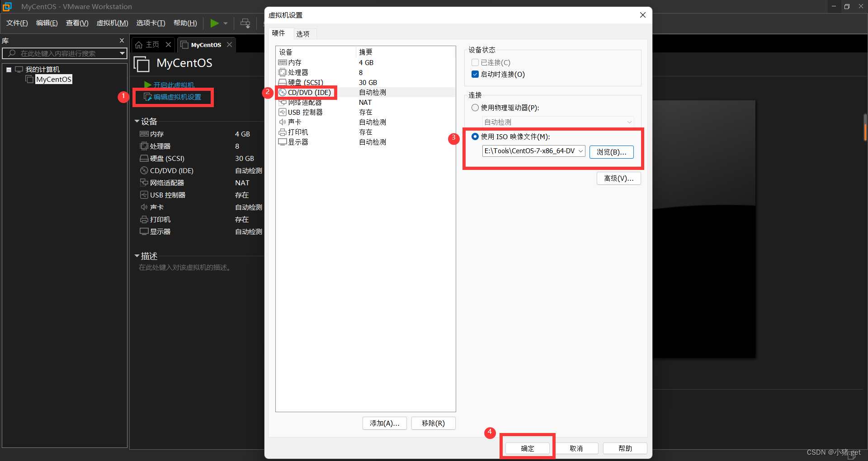Uncheck 启动时连接(O) checkbox
This screenshot has height=461, width=868.
tap(475, 74)
